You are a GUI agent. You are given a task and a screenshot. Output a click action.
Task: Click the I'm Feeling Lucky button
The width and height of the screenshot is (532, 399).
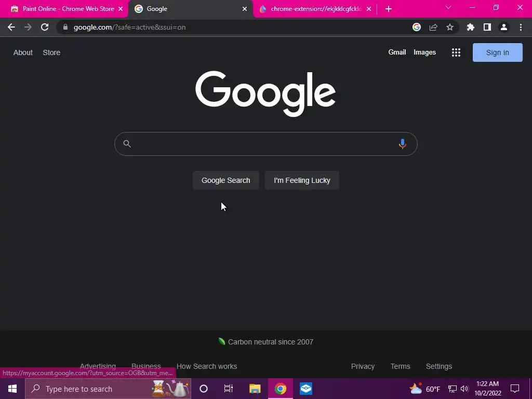[302, 180]
